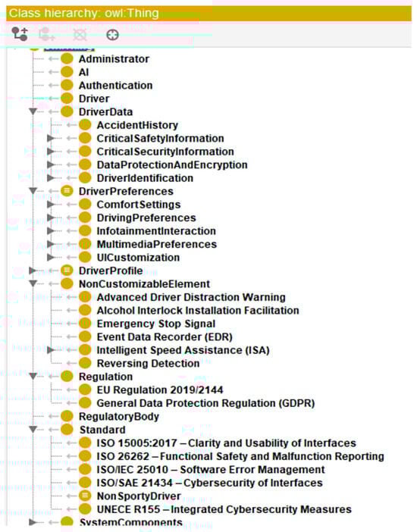Screen dimensions: 417x532
Task: Collapse the DriverData tree node
Action: pos(33,111)
